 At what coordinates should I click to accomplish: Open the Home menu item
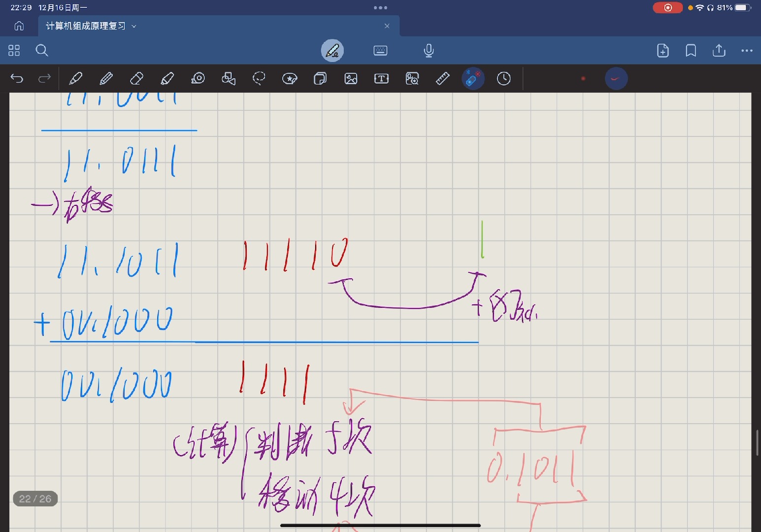[19, 26]
